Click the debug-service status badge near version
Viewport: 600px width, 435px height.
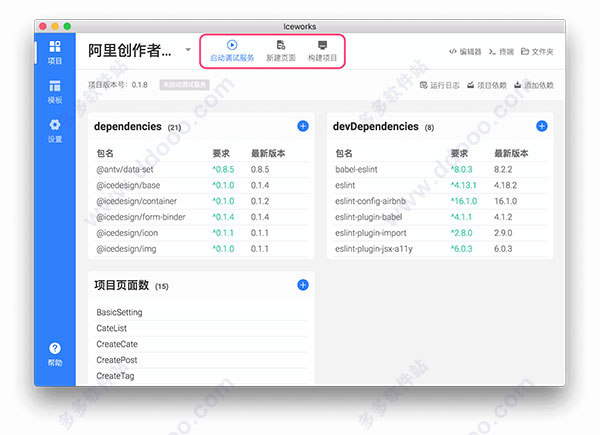click(184, 85)
